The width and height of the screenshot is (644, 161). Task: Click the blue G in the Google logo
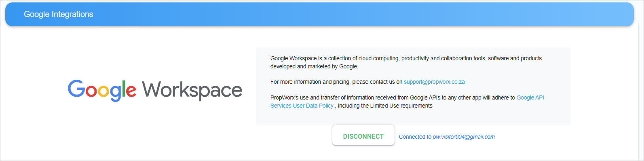(x=76, y=89)
